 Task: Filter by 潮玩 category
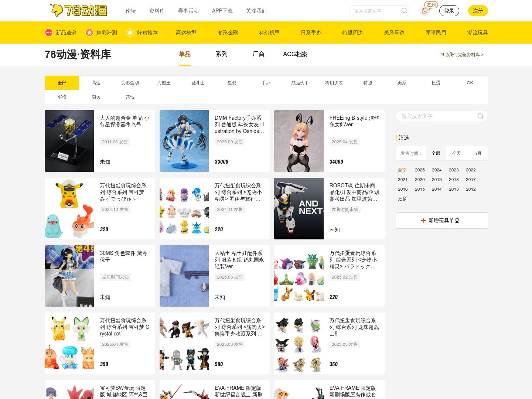(x=96, y=97)
